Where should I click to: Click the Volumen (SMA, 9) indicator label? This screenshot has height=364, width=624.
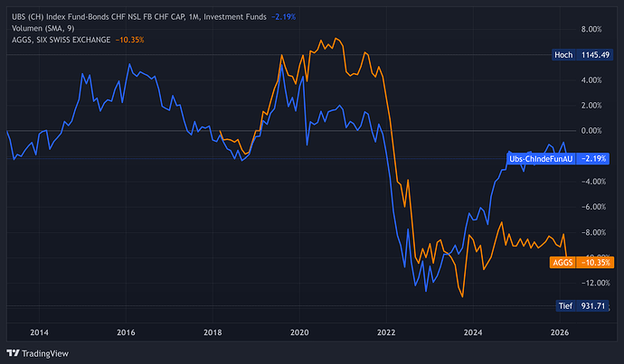pyautogui.click(x=43, y=28)
